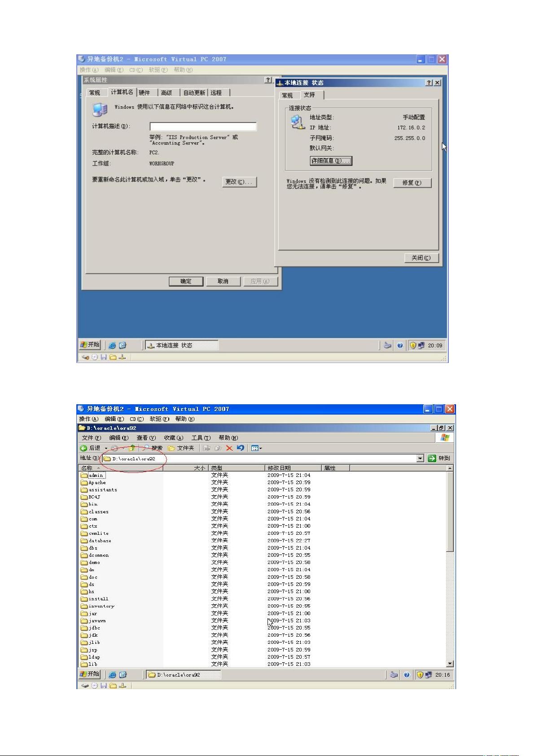The height and width of the screenshot is (756, 535).
Task: Click the 修复(P) button
Action: pos(412,183)
